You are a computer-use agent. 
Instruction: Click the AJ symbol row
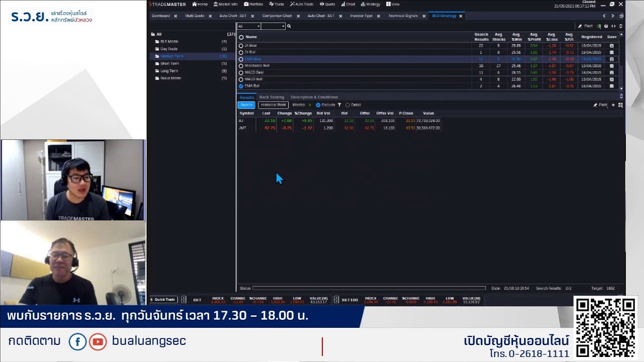click(x=340, y=121)
